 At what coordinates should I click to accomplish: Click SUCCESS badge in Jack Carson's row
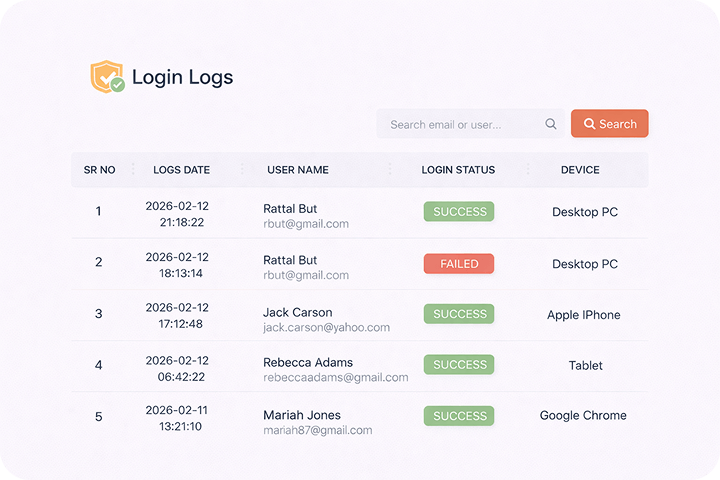459,314
